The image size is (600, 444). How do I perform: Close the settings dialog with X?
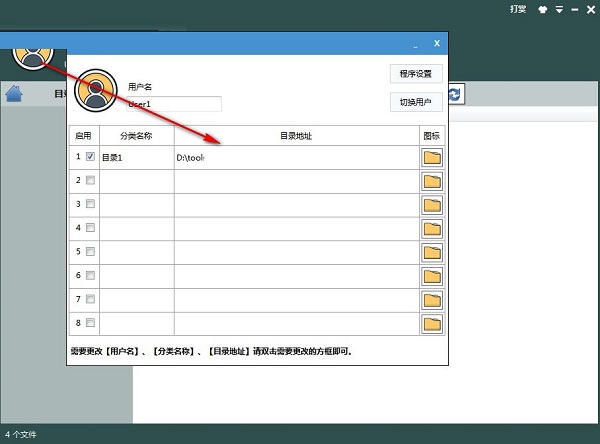437,43
